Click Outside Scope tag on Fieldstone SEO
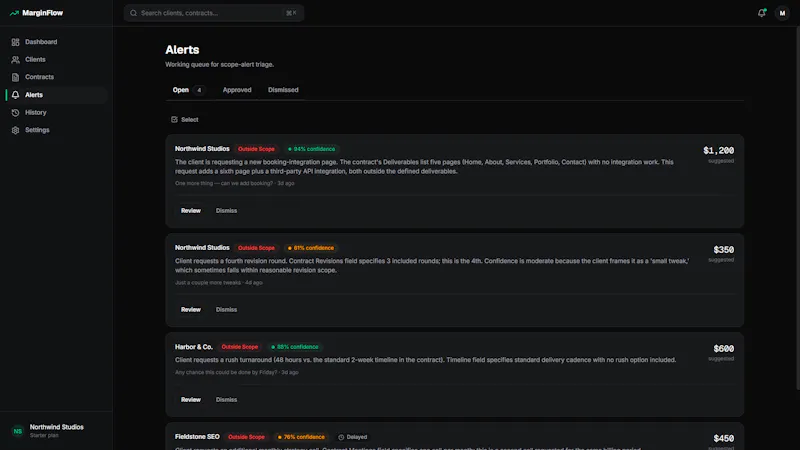The image size is (800, 450). click(246, 437)
